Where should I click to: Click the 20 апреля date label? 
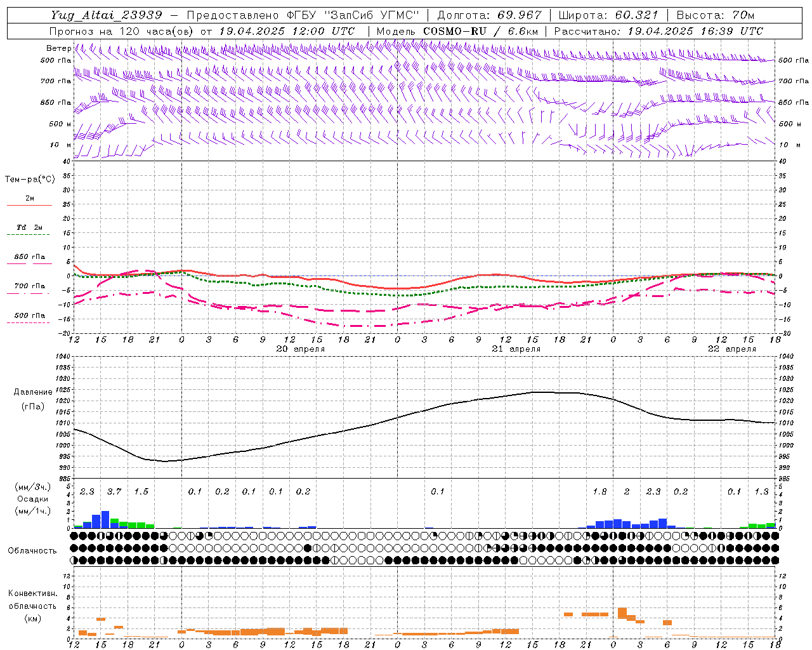(301, 349)
